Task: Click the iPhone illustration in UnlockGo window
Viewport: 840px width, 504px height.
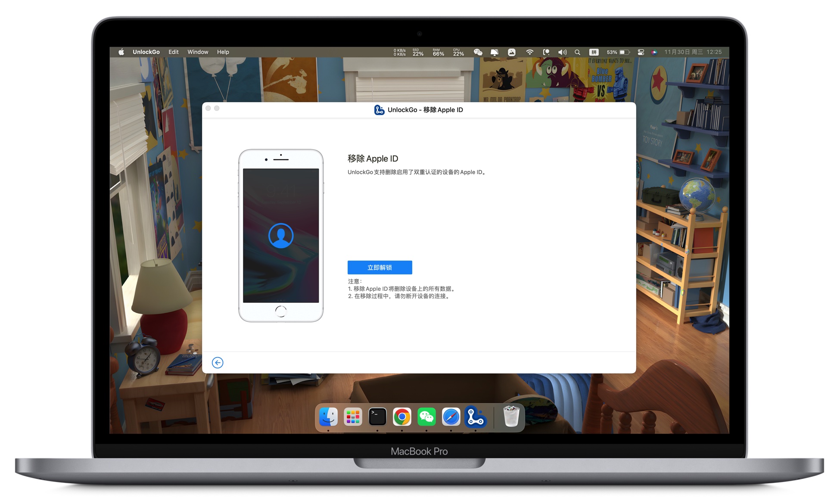Action: pos(281,236)
